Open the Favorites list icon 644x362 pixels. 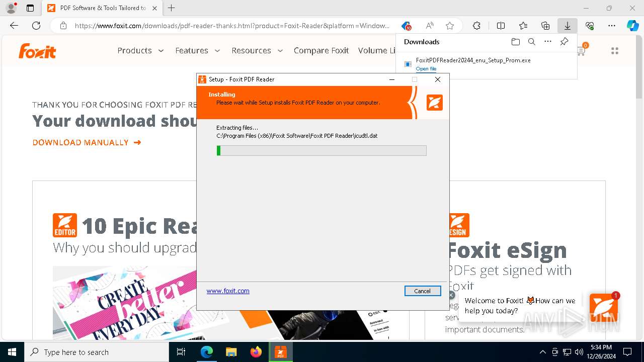pyautogui.click(x=523, y=26)
